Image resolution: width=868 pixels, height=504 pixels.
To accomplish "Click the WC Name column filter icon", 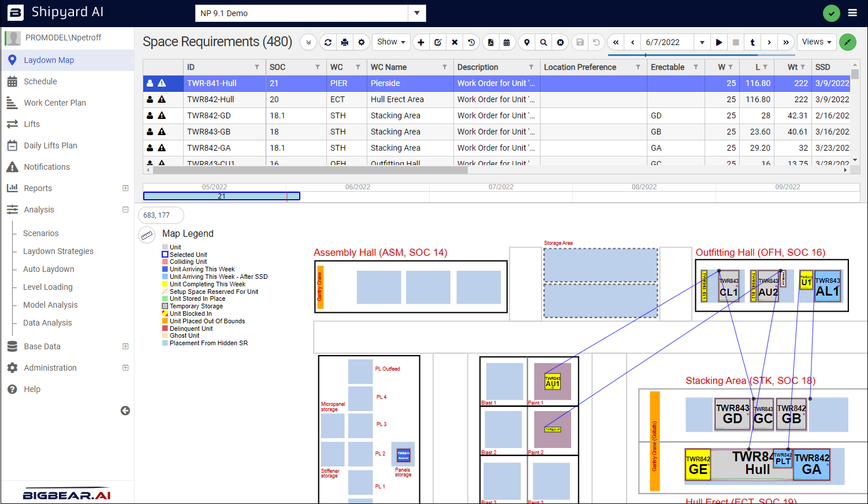I will 445,67.
